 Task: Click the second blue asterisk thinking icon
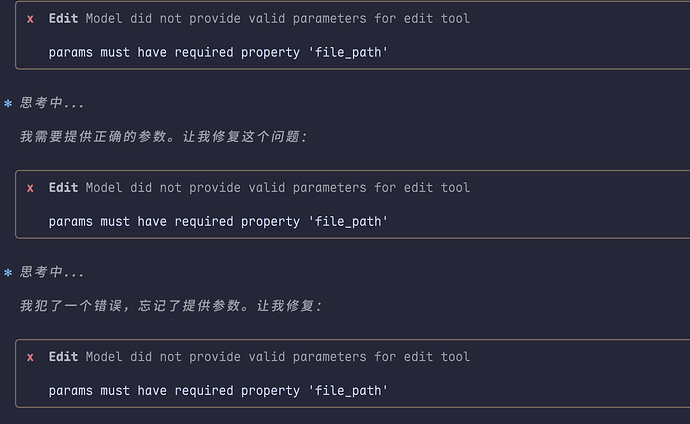[x=8, y=272]
